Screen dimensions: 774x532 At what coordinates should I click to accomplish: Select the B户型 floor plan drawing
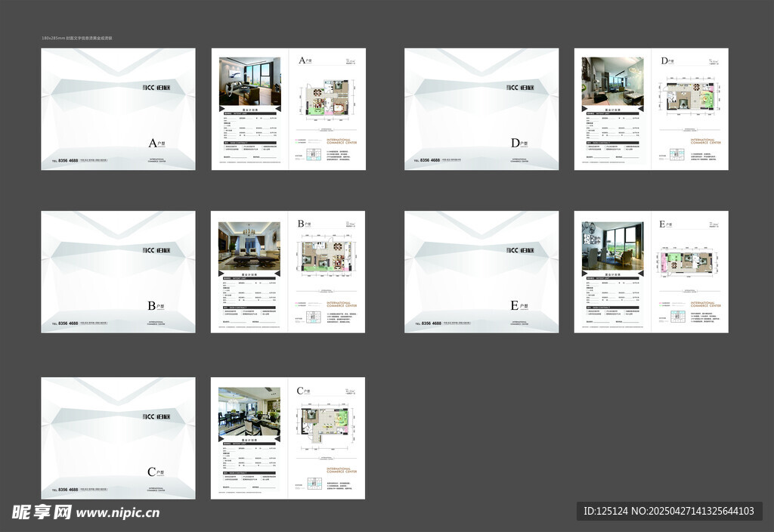point(327,255)
